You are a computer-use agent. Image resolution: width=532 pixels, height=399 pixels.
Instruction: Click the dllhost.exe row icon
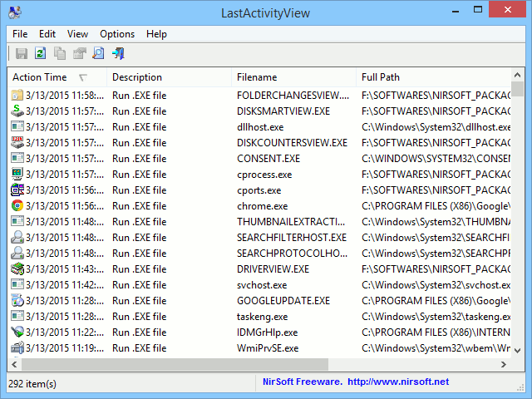[x=17, y=127]
